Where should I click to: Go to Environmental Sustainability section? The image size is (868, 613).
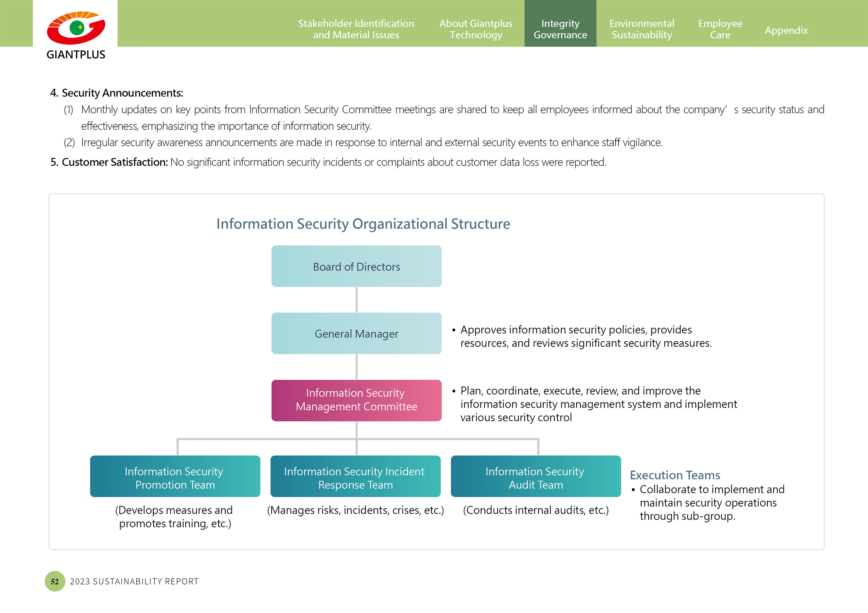642,29
